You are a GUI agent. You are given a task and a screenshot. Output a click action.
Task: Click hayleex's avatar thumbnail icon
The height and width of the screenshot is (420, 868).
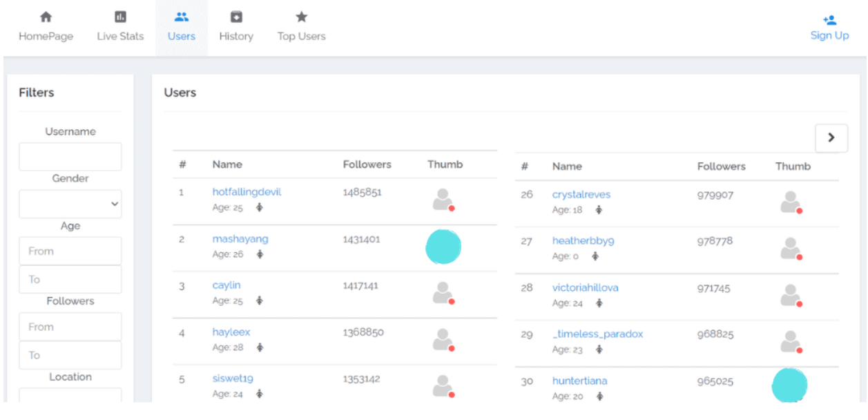tap(443, 340)
